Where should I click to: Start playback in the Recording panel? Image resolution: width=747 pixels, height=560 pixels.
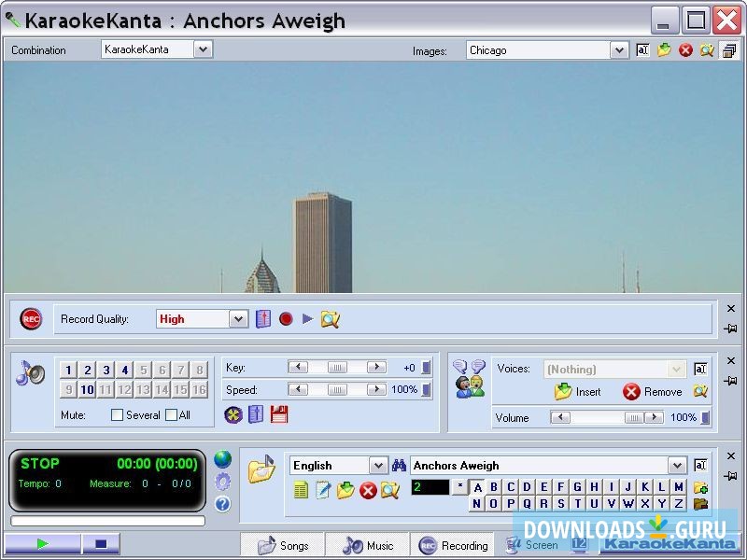pos(306,318)
